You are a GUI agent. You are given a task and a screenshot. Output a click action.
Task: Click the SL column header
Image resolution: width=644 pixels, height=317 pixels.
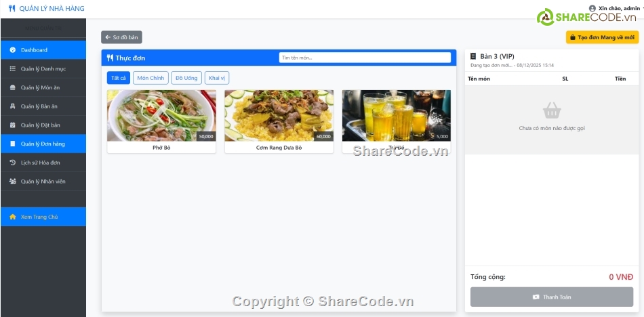[565, 79]
